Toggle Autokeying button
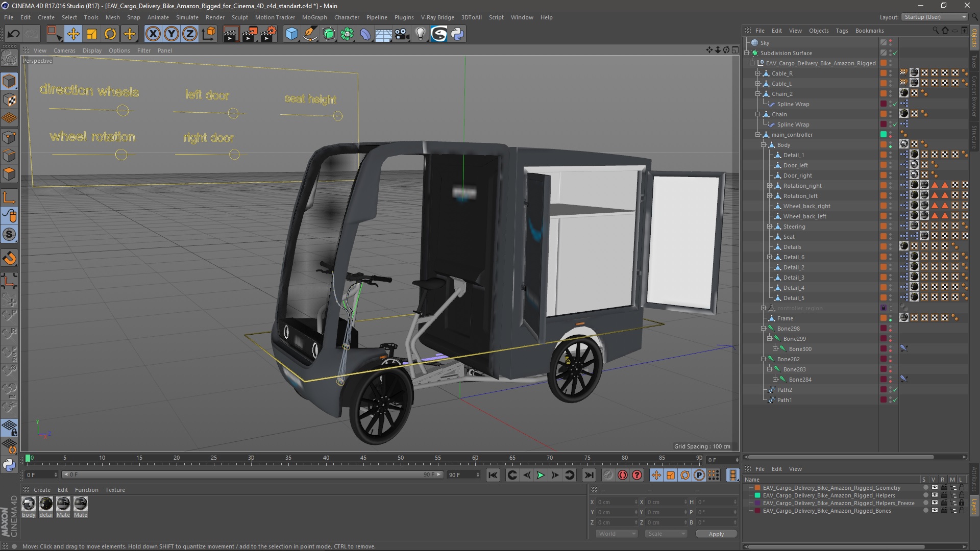The image size is (980, 551). point(623,475)
